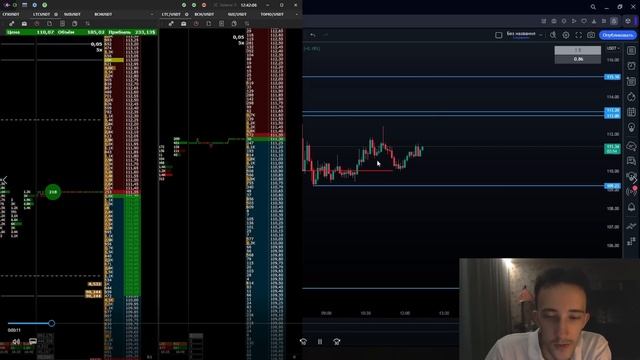This screenshot has height=360, width=640.
Task: Skip forward with the forward-skip button
Action: click(337, 341)
